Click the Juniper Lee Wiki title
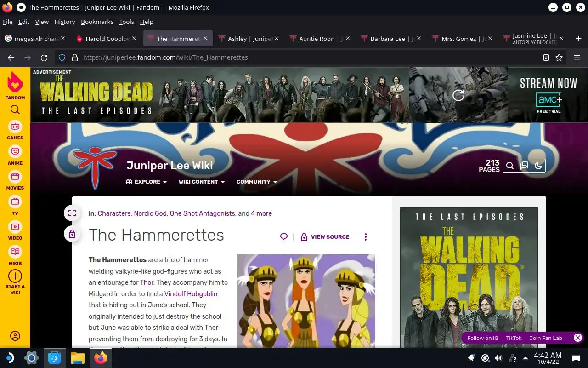588x368 pixels. pos(170,166)
